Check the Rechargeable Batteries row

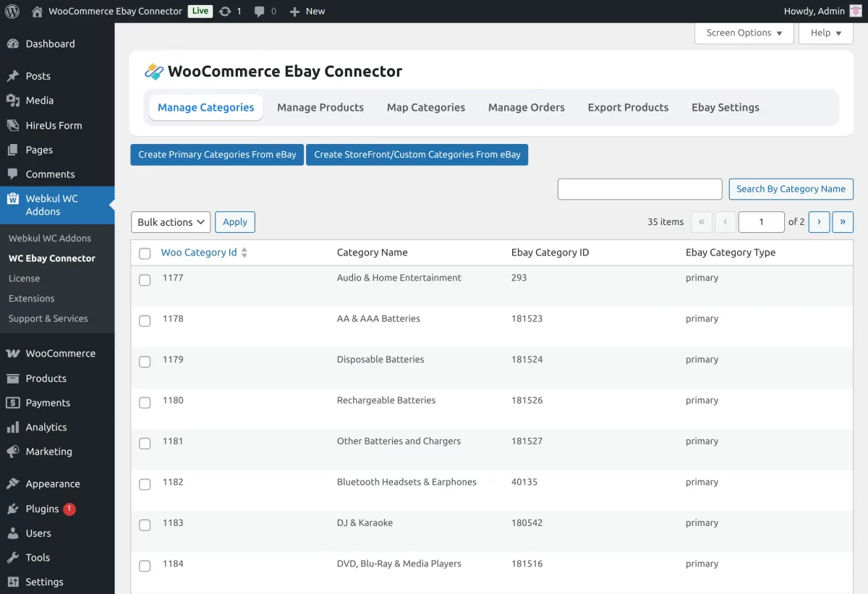[x=145, y=402]
